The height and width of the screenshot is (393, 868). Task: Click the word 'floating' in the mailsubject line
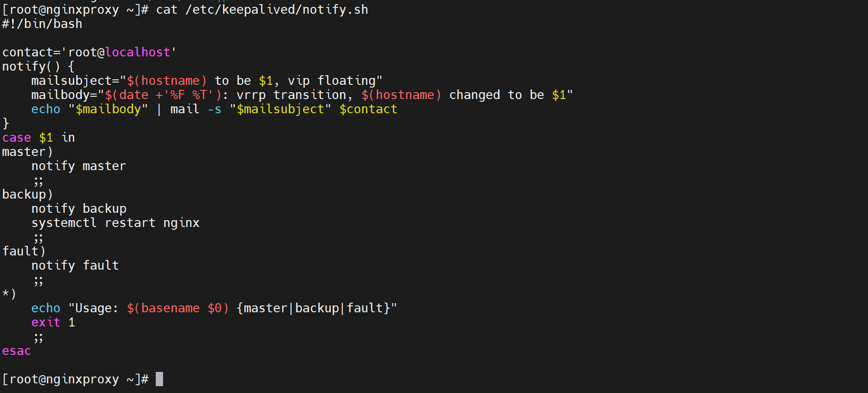tap(347, 81)
